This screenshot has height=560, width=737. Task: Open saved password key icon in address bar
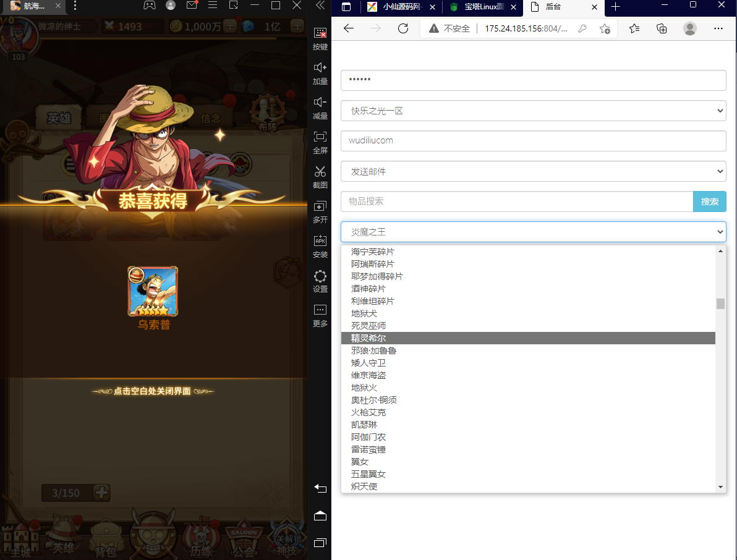[582, 28]
